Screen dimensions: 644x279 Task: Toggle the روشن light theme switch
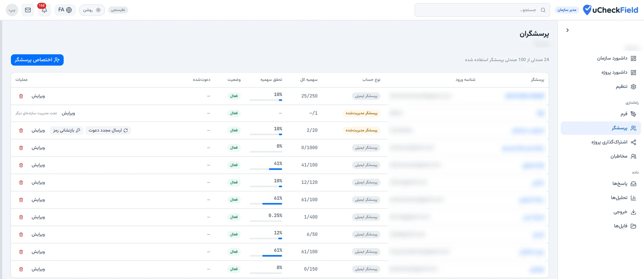tap(92, 10)
